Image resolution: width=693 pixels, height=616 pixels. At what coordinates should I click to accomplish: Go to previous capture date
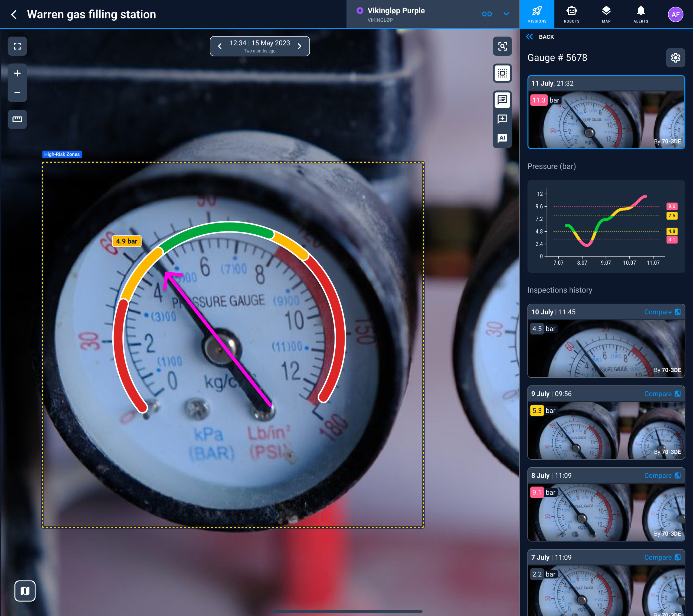[x=220, y=46]
